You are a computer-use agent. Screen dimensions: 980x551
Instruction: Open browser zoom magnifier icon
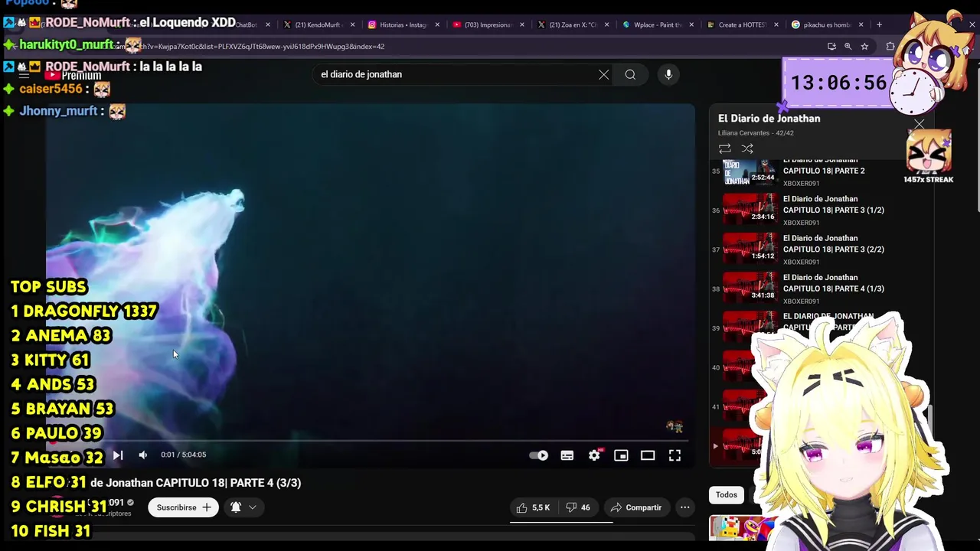(848, 46)
